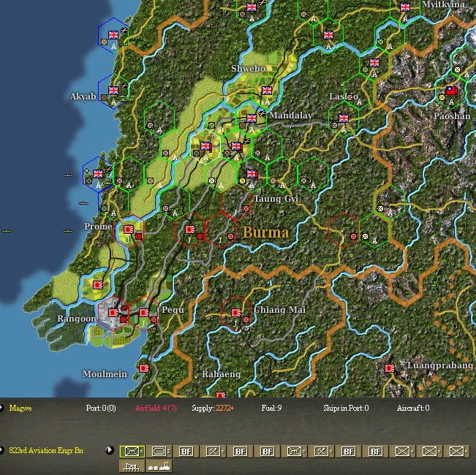This screenshot has height=475, width=476.
Task: Click the Rangoon city label
Action: [76, 319]
